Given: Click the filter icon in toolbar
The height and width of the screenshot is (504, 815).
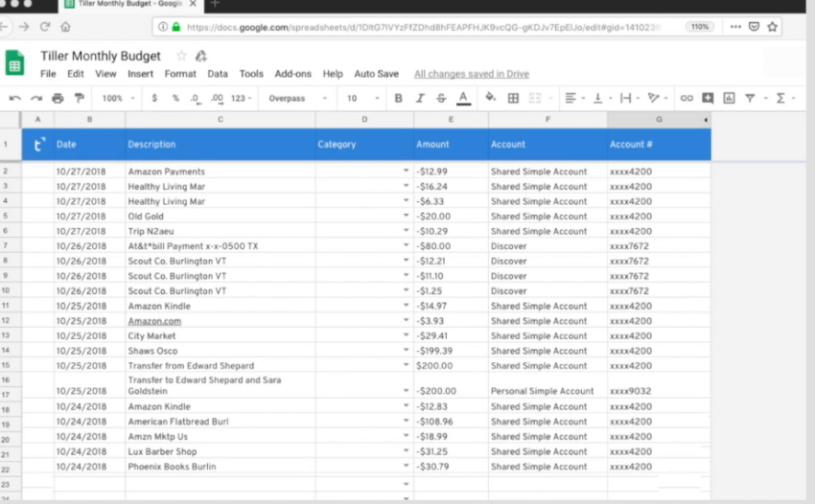Looking at the screenshot, I should [750, 98].
